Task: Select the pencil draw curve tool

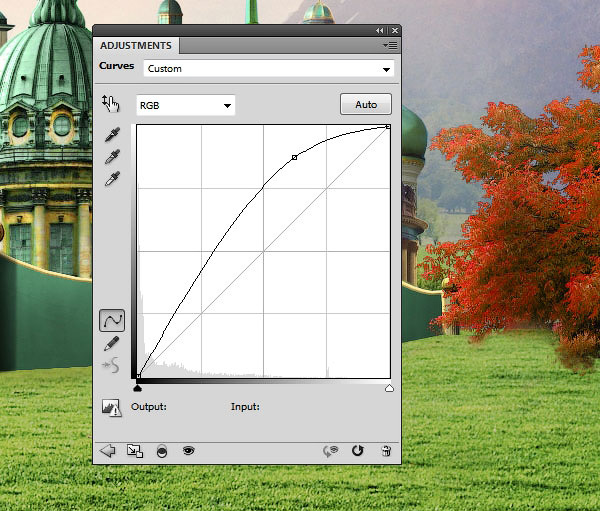Action: click(x=112, y=344)
